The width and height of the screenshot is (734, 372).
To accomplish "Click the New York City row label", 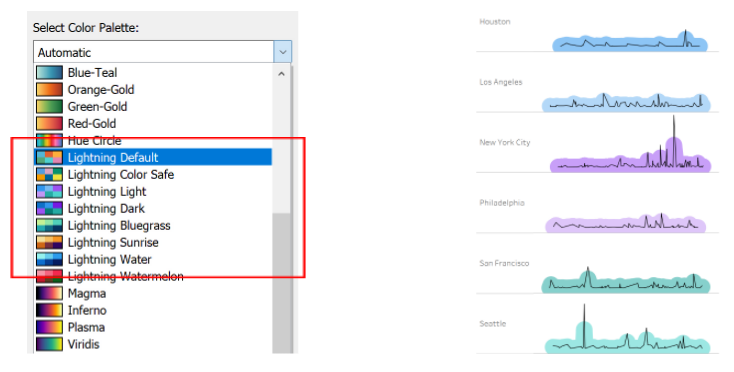I will click(505, 142).
